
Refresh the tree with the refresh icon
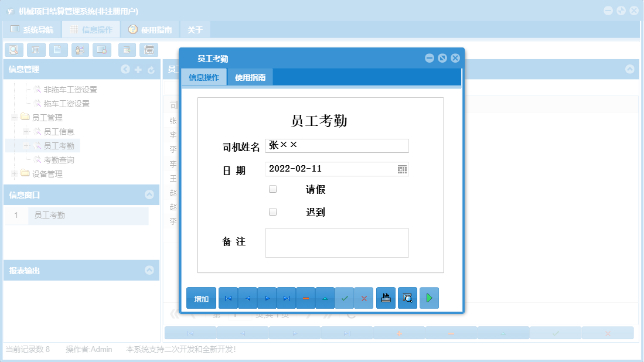coord(151,69)
